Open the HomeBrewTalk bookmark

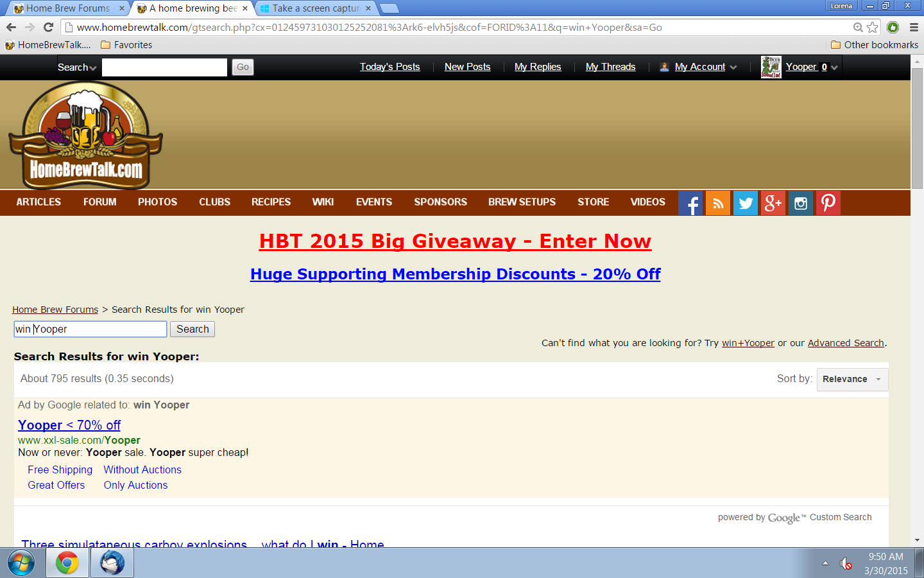(48, 45)
